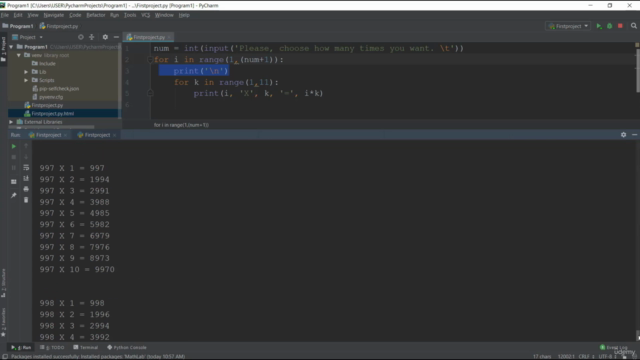This screenshot has width=640, height=360.
Task: Expand the Scripts folder
Action: coord(26,80)
